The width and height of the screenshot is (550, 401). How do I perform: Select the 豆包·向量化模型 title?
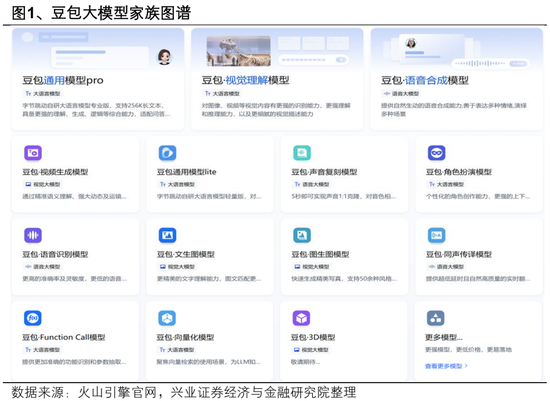(185, 337)
